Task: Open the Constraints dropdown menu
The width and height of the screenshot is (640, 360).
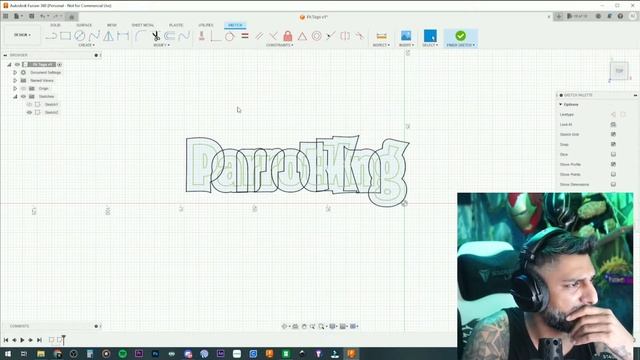Action: (280, 45)
